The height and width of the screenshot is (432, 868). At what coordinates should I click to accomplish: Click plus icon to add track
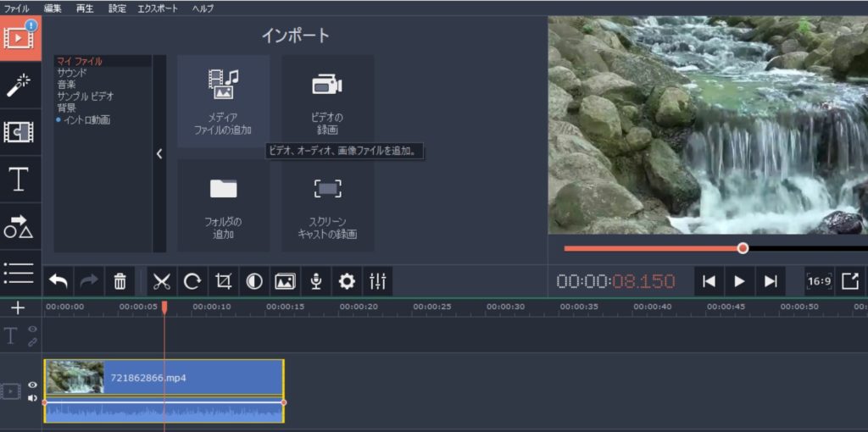coord(19,307)
